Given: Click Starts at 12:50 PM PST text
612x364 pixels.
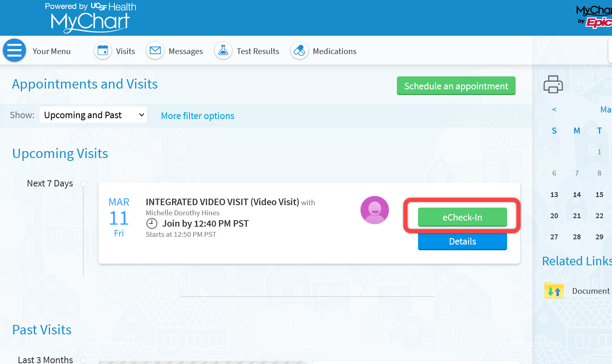Looking at the screenshot, I should [181, 234].
